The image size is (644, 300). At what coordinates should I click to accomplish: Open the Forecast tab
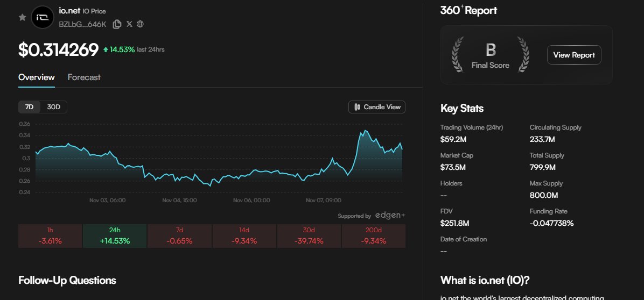pyautogui.click(x=84, y=77)
